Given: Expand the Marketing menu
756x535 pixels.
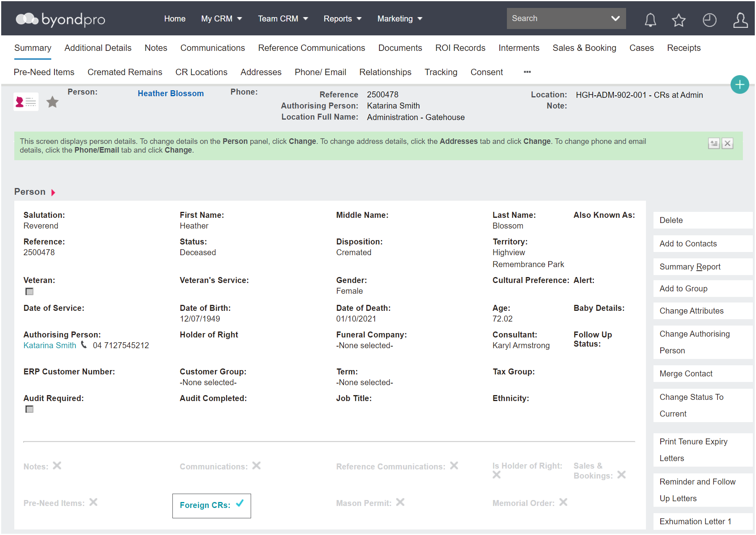Looking at the screenshot, I should point(400,19).
